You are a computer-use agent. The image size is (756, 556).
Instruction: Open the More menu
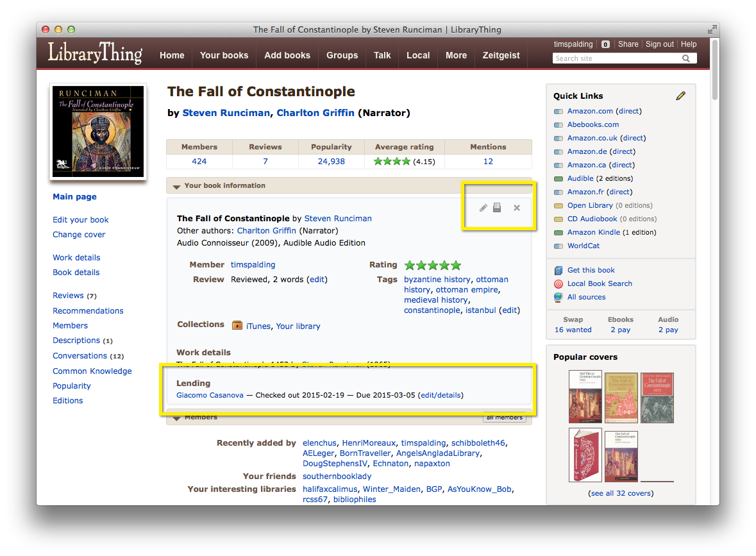(x=456, y=55)
